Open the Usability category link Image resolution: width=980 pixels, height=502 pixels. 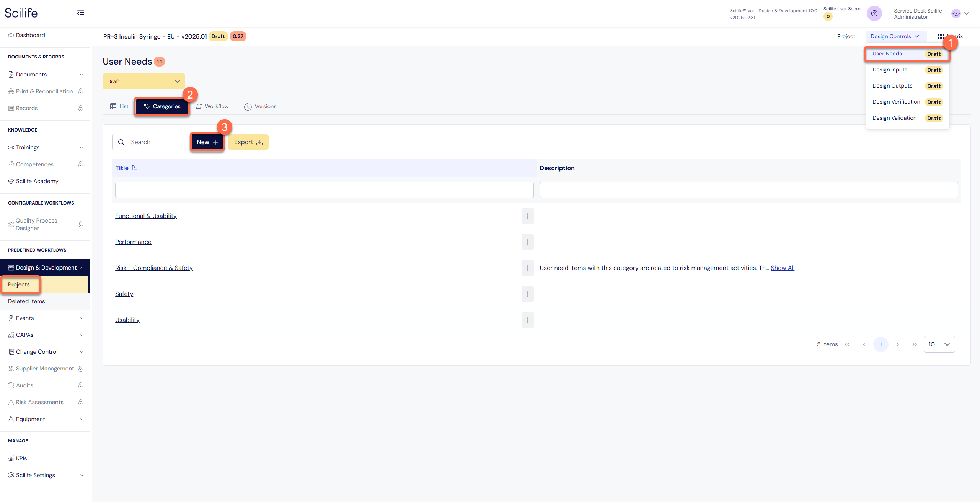click(127, 320)
